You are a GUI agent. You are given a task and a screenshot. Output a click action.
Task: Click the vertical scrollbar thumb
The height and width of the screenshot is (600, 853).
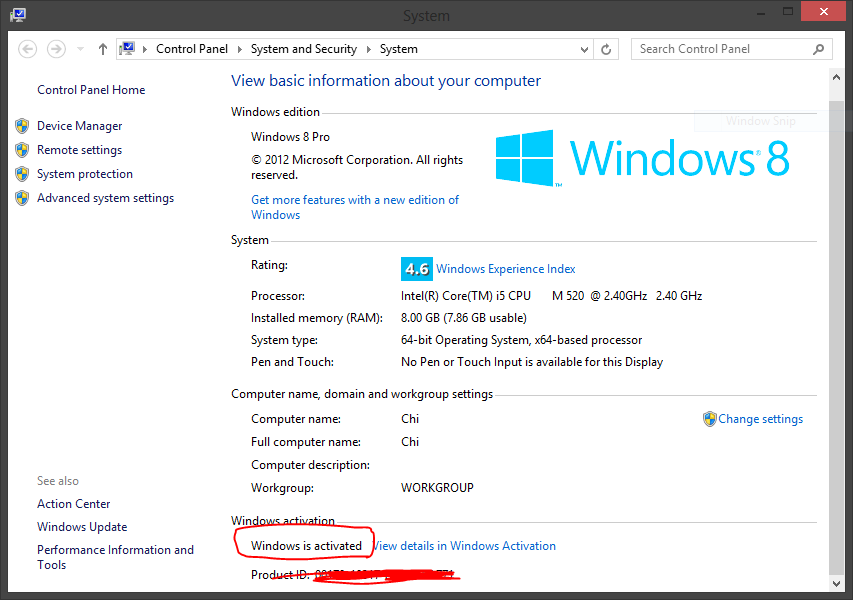(x=836, y=337)
